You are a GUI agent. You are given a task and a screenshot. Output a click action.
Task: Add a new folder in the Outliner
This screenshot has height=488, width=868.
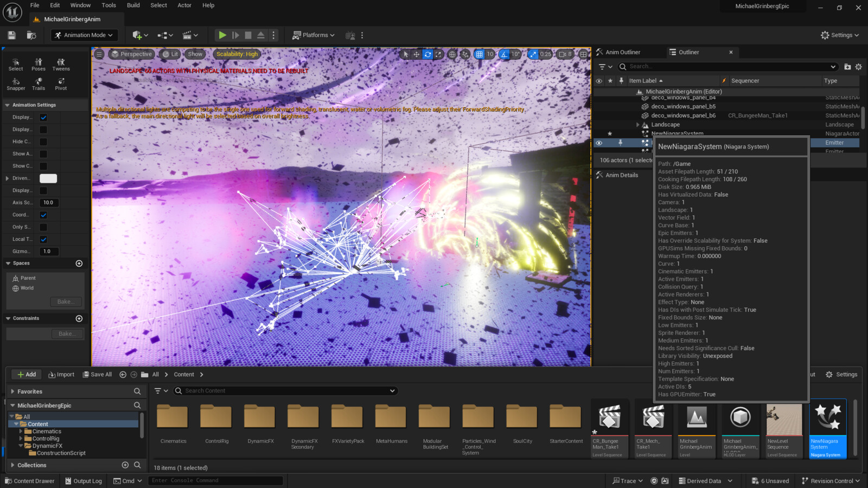tap(847, 67)
